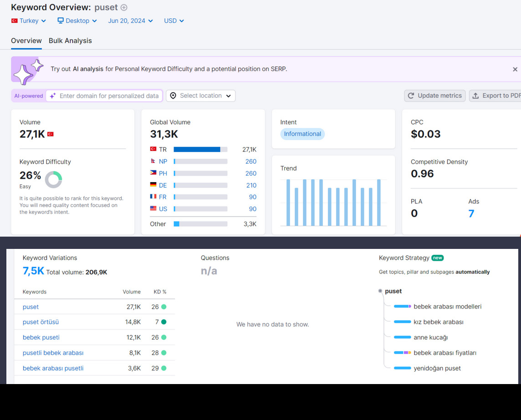Expand the USD currency dropdown
The height and width of the screenshot is (420, 521).
click(x=174, y=20)
